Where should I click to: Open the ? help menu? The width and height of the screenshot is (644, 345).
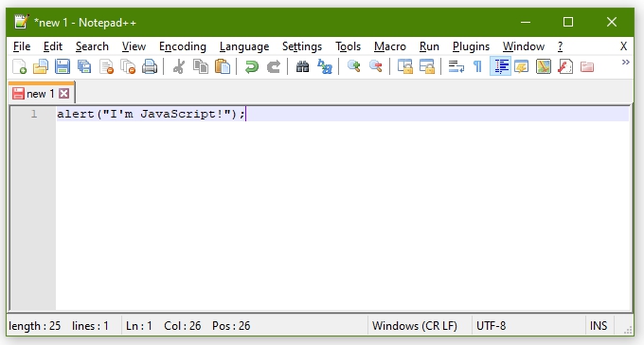561,46
